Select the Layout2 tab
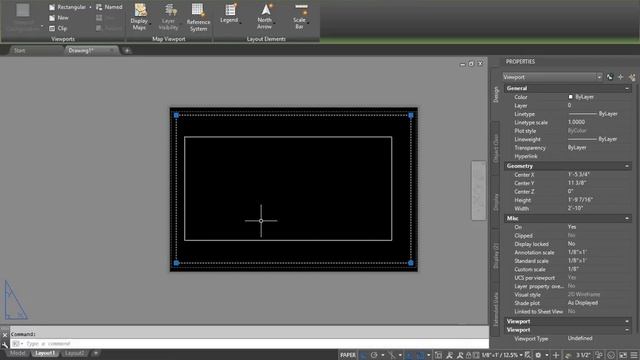The width and height of the screenshot is (640, 360). (x=74, y=353)
